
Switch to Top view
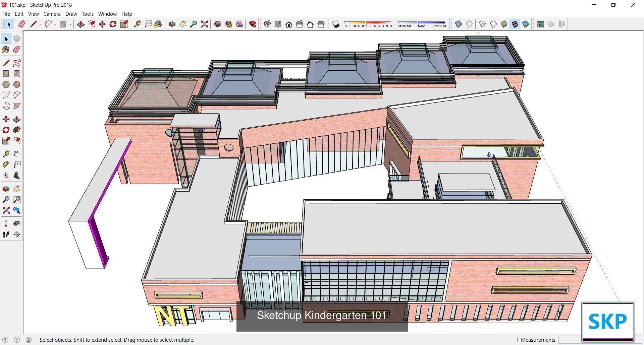point(278,24)
